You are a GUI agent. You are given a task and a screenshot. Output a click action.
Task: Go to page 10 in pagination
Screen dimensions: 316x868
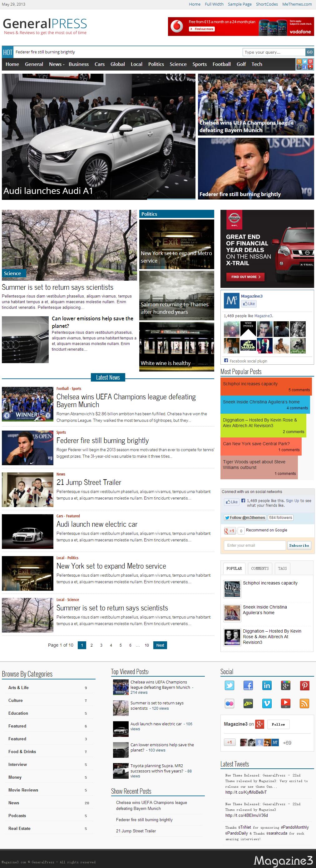[x=147, y=645]
